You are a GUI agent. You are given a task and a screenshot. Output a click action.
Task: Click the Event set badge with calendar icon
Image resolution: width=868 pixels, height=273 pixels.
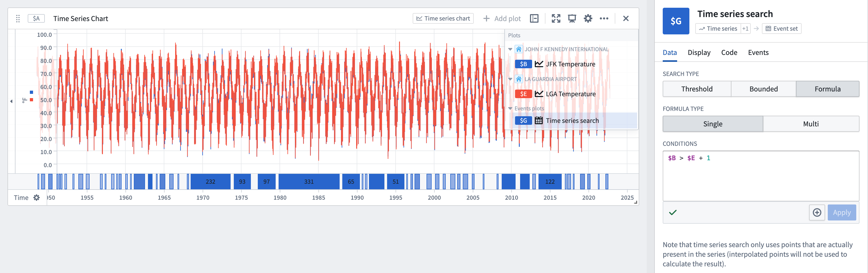781,28
